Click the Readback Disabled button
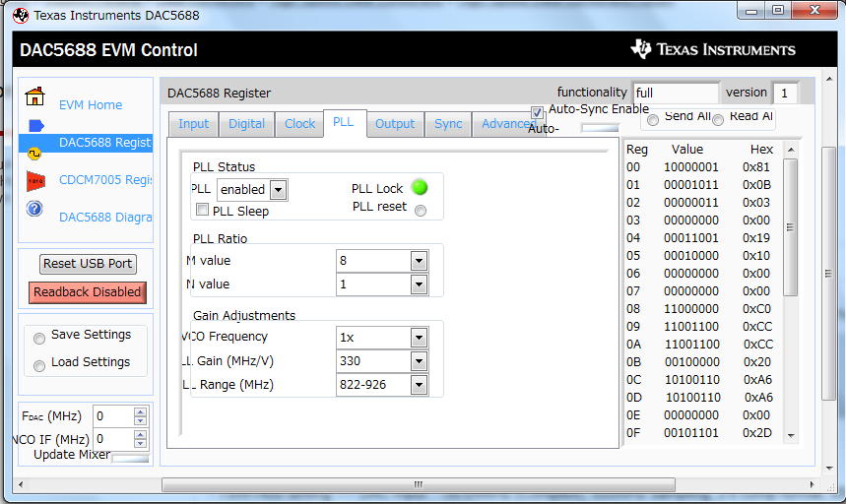 [88, 292]
